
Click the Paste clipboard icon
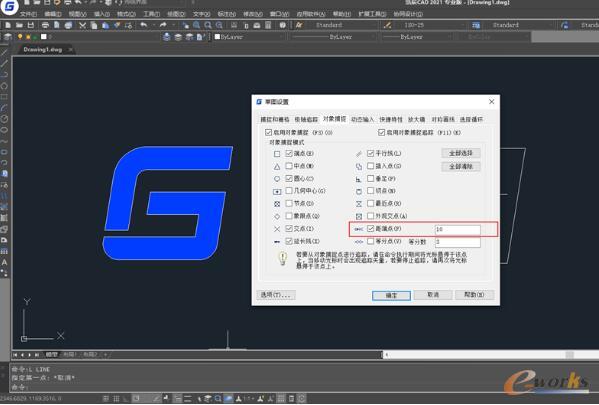[105, 25]
